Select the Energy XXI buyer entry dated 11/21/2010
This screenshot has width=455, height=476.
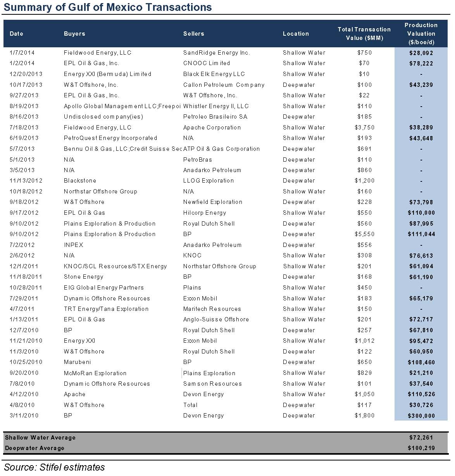coord(79,341)
